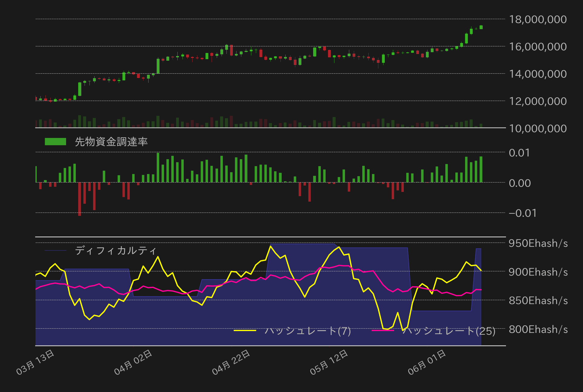Viewport: 583px width, 392px height.
Task: Toggle the ディフィカルティ legend text
Action: [116, 250]
